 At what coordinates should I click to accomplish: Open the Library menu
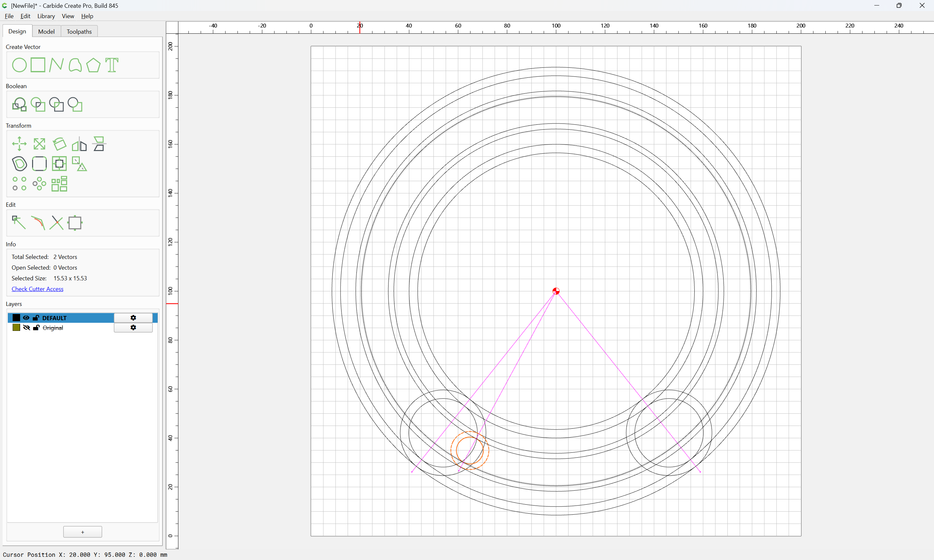(46, 16)
